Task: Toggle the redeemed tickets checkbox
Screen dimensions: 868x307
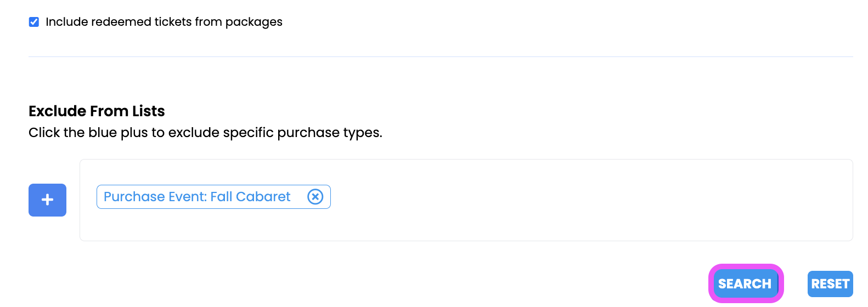Action: coord(34,22)
